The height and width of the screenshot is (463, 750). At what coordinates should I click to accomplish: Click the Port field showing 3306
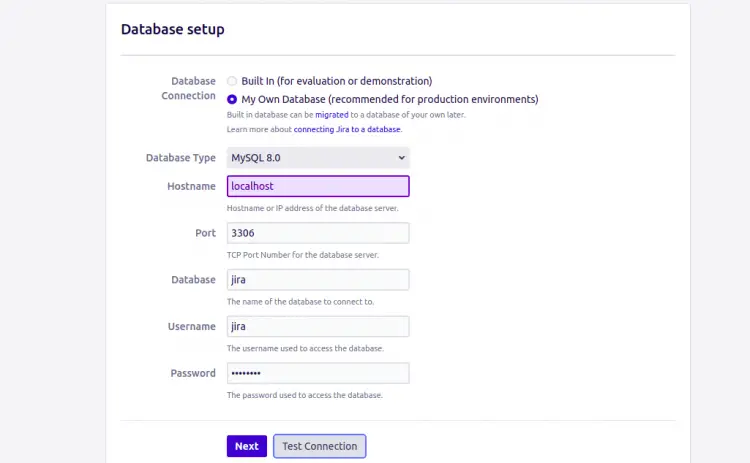point(318,233)
